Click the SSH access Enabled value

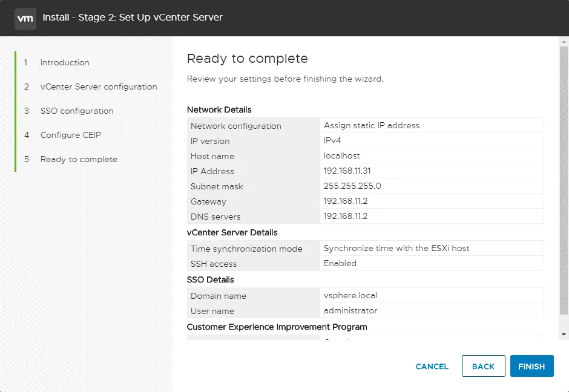(x=340, y=264)
